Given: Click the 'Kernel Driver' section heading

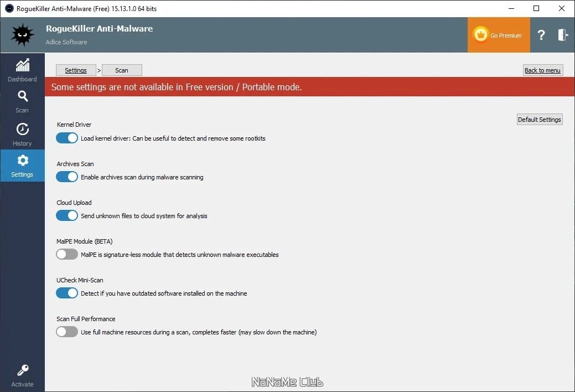Looking at the screenshot, I should [x=74, y=125].
